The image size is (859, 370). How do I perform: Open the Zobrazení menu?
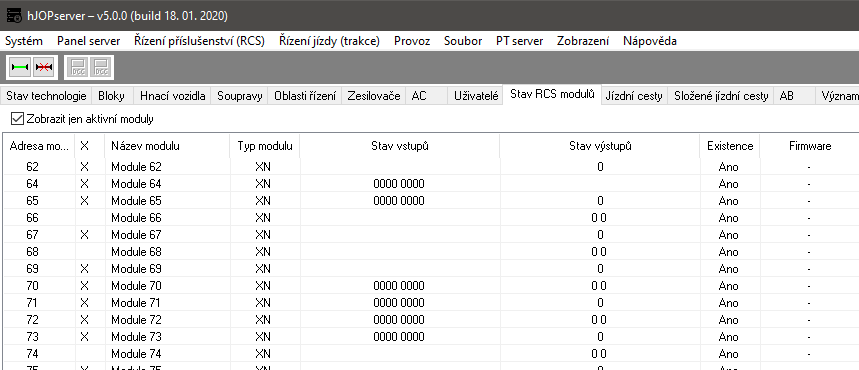583,41
